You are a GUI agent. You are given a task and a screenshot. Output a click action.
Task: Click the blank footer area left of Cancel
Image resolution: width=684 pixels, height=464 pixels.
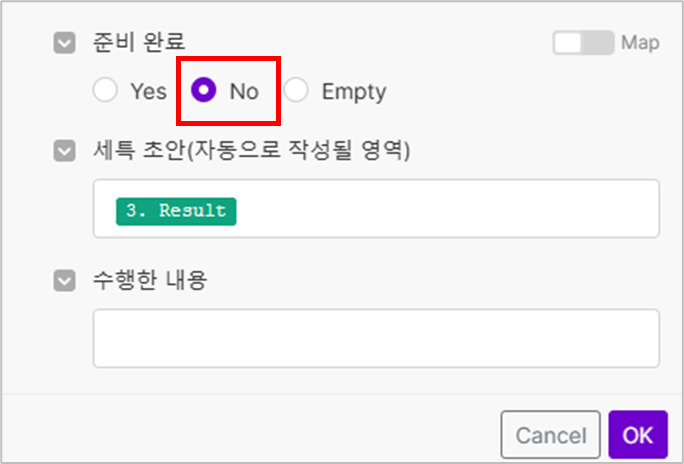250,435
